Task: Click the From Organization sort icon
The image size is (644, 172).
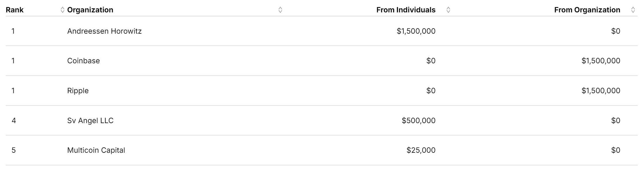Action: 633,10
